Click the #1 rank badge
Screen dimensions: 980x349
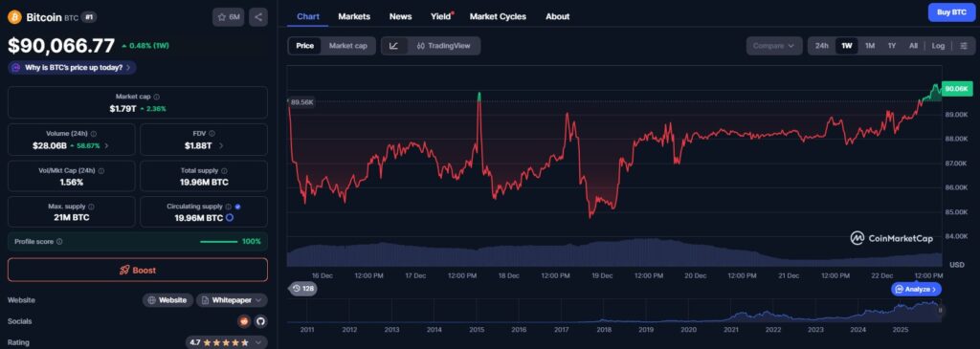pyautogui.click(x=89, y=17)
